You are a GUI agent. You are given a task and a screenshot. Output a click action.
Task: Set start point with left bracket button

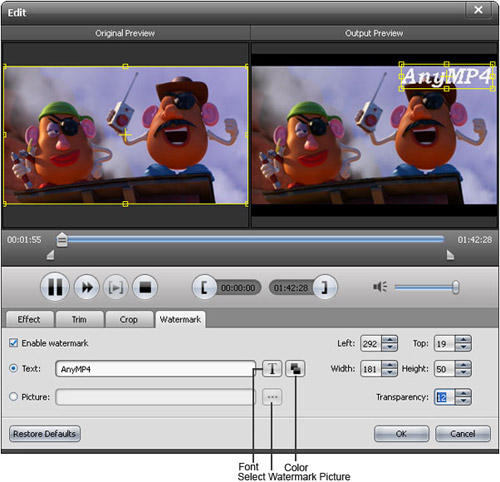pyautogui.click(x=204, y=287)
